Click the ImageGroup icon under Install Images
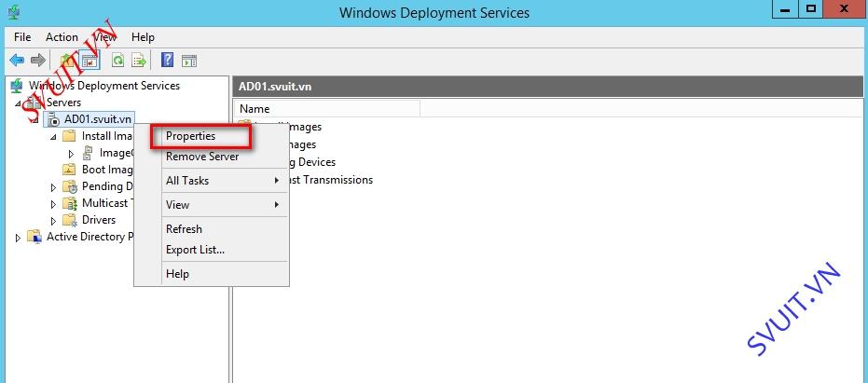This screenshot has height=383, width=868. (88, 153)
